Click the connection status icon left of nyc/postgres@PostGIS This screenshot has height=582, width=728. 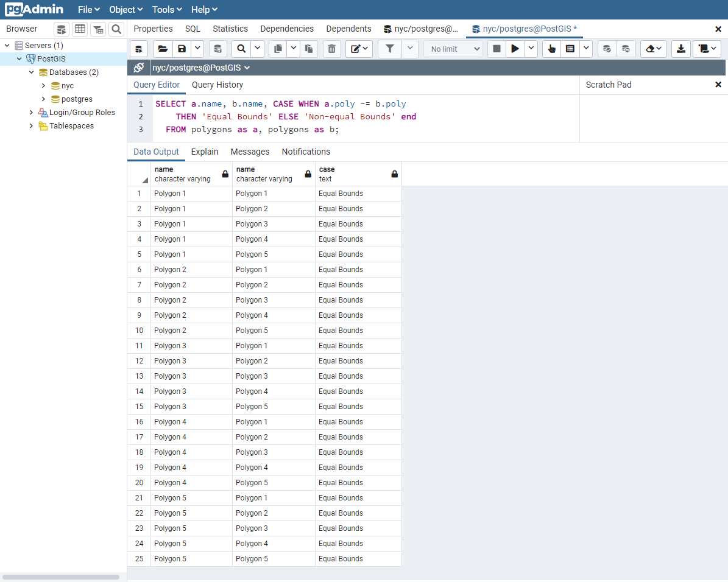[x=139, y=68]
